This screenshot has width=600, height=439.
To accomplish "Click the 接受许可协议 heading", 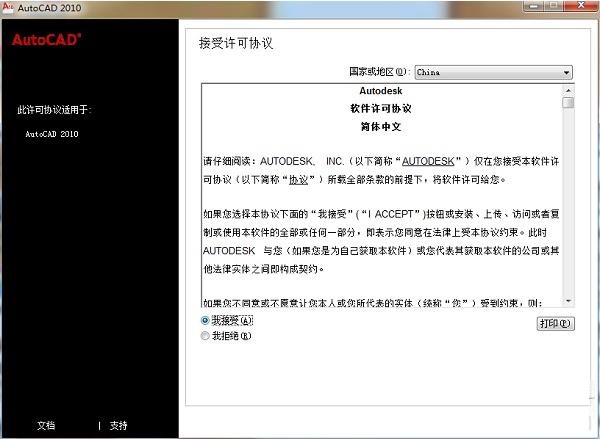I will (236, 43).
